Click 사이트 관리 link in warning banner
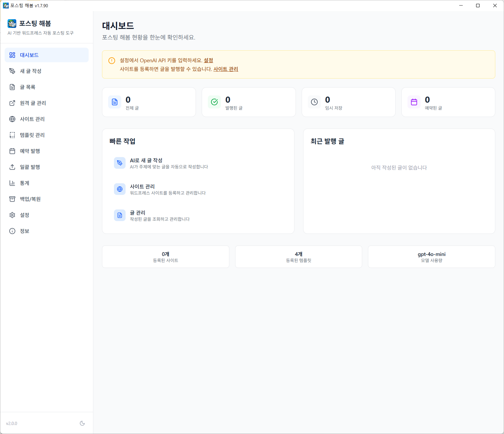The image size is (504, 434). pyautogui.click(x=226, y=69)
